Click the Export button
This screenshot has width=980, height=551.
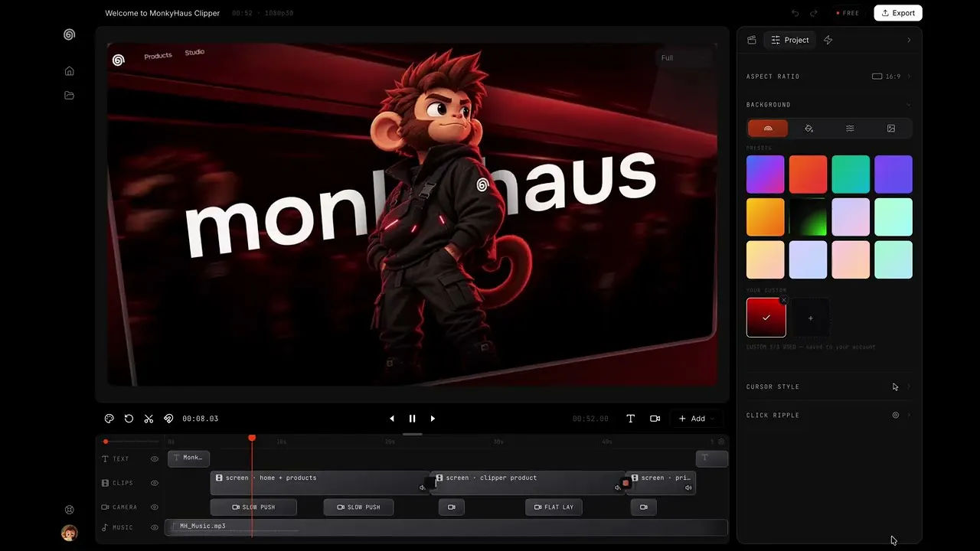(x=898, y=13)
